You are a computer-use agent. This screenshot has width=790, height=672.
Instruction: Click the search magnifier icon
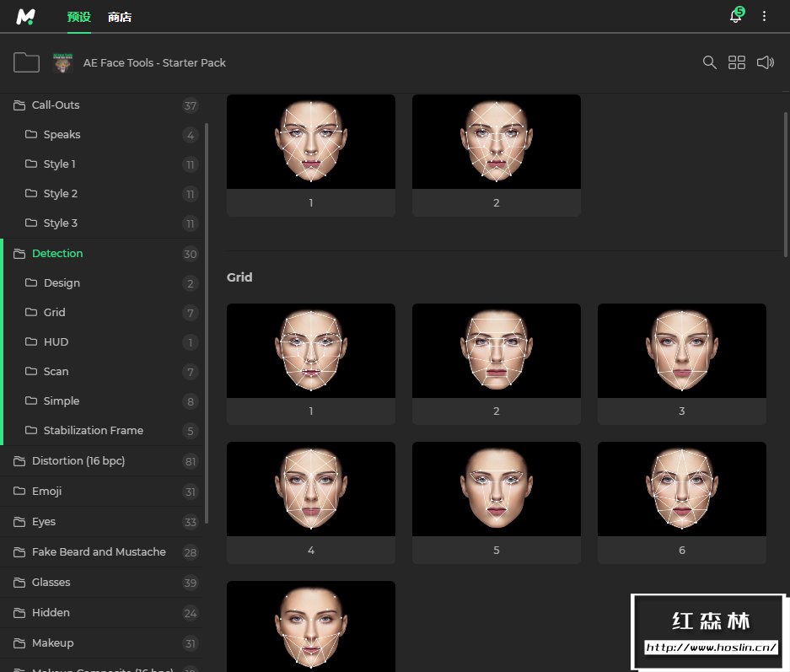tap(710, 62)
